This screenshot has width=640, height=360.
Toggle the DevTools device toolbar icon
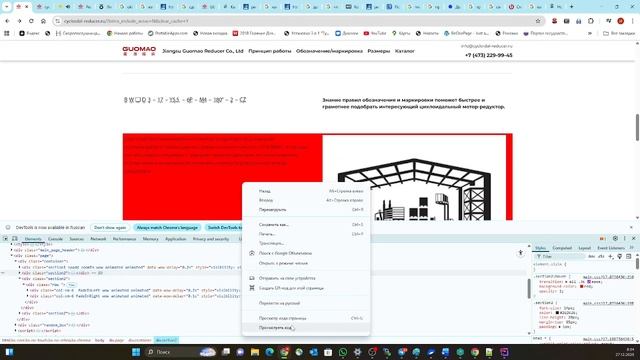(x=15, y=238)
